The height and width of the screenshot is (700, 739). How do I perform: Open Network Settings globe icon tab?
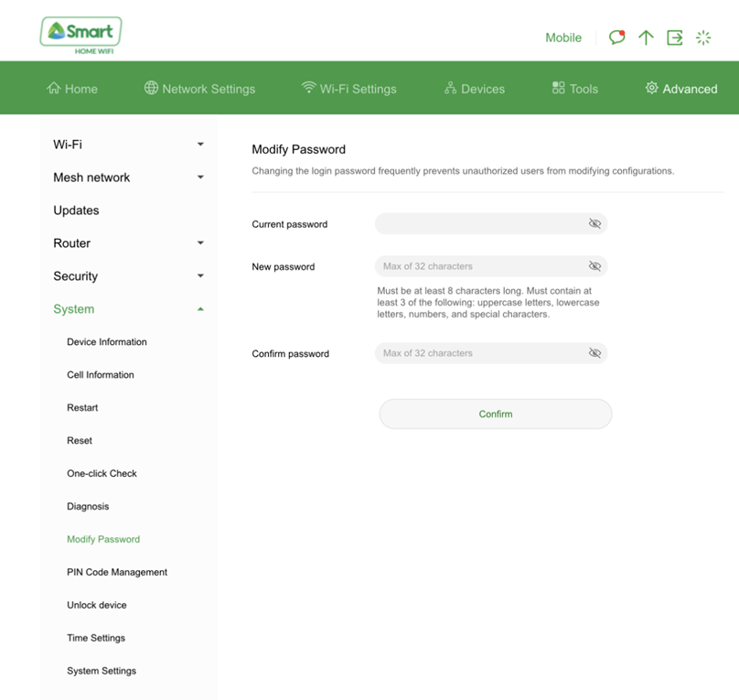click(152, 89)
